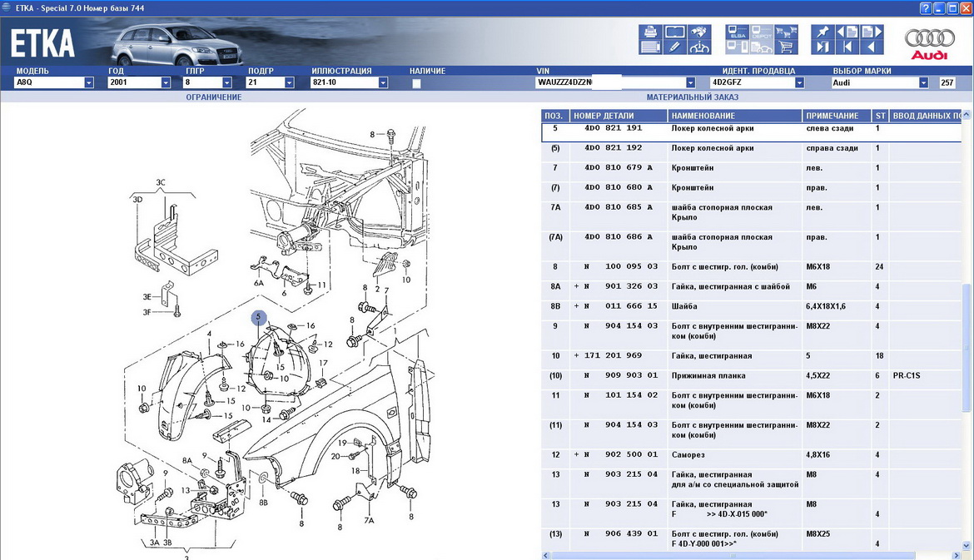
Task: Click the pencil edit icon
Action: click(x=674, y=47)
